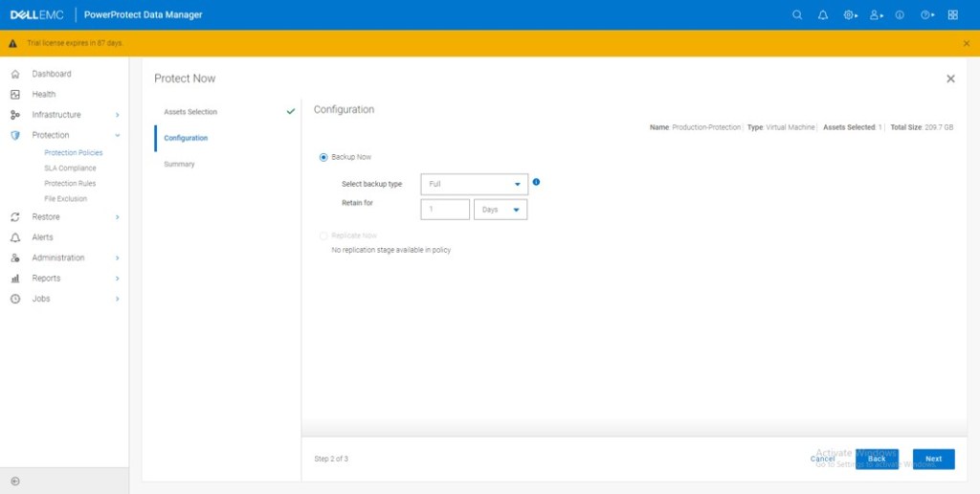Open the notifications bell icon
Viewport: 980px width, 494px height.
(823, 15)
